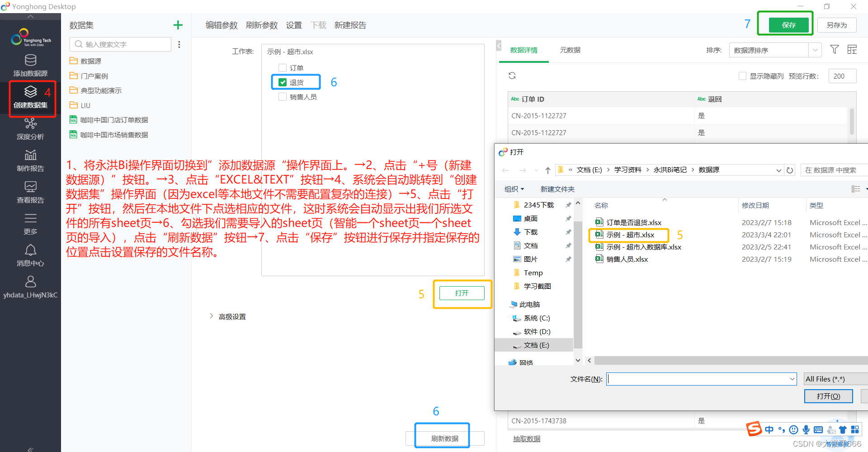The image size is (868, 452).
Task: Click the dataset search box 输入搜索文字
Action: pyautogui.click(x=120, y=44)
